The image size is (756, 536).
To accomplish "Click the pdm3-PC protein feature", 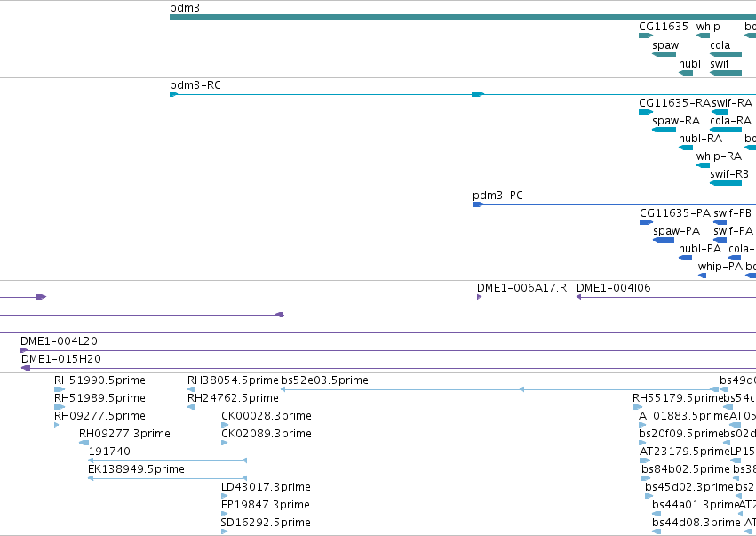I will point(614,204).
